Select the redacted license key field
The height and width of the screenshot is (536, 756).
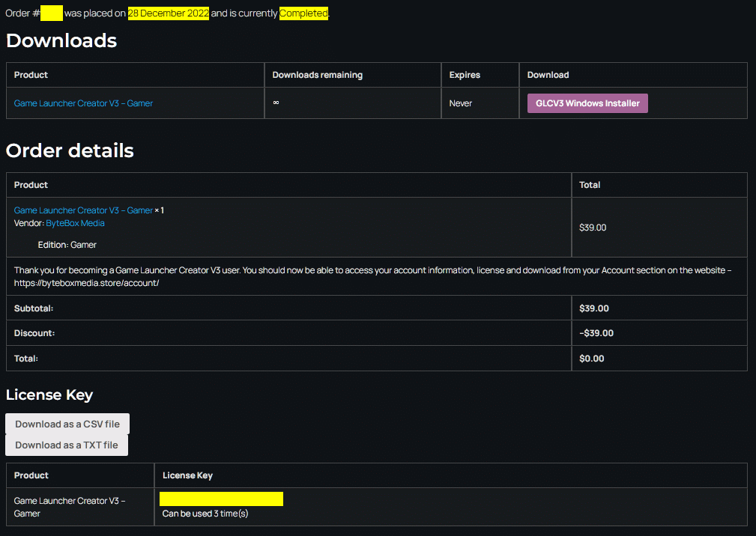(x=221, y=499)
